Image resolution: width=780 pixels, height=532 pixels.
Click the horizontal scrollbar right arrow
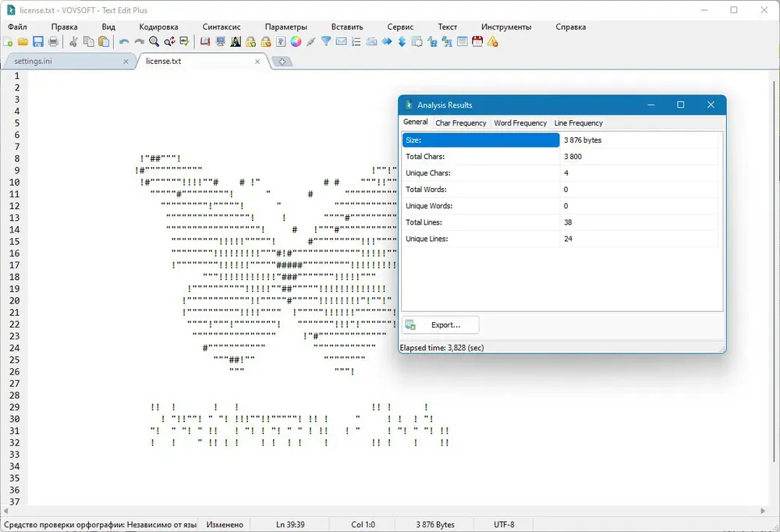pos(763,511)
